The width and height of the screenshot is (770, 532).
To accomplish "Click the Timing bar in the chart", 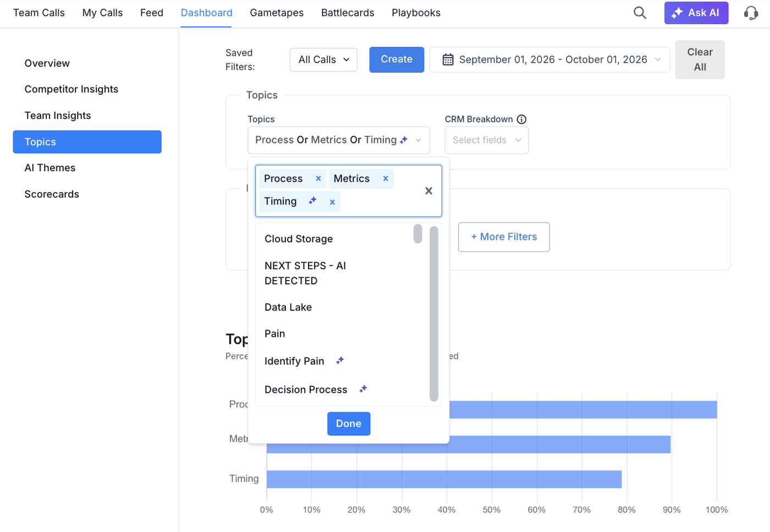I will tap(444, 479).
